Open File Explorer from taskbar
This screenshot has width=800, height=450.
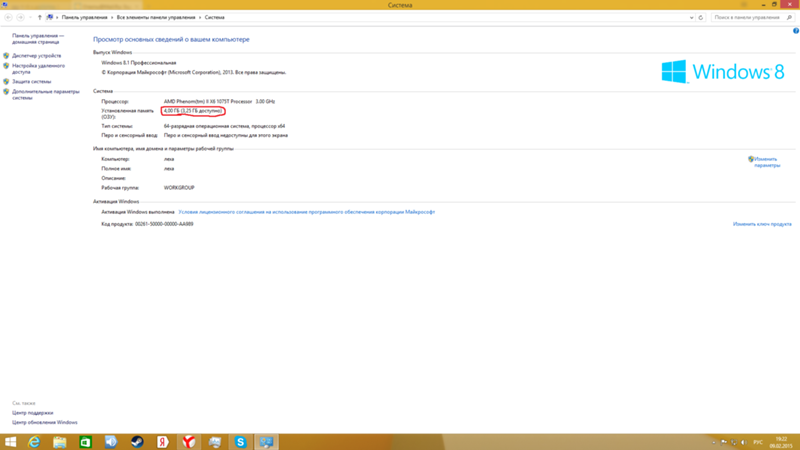(60, 442)
